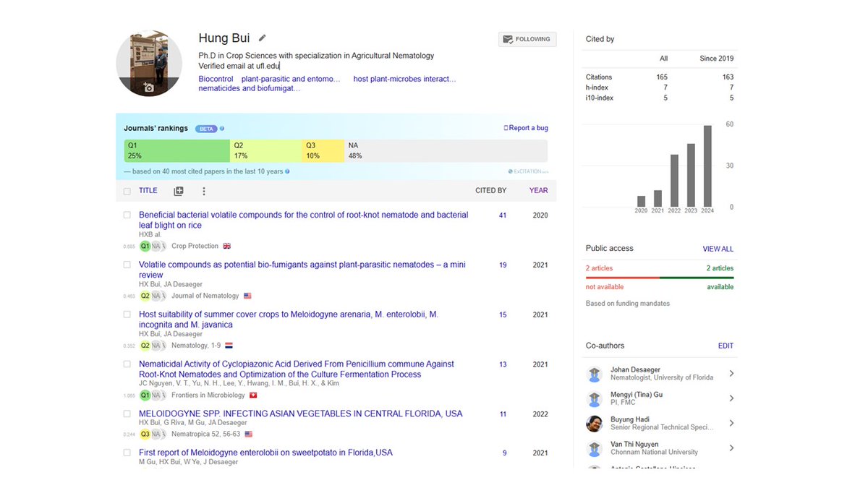Open 'Volatile compounds as potential bio-fumigants' article
The height and width of the screenshot is (488, 868).
point(302,270)
